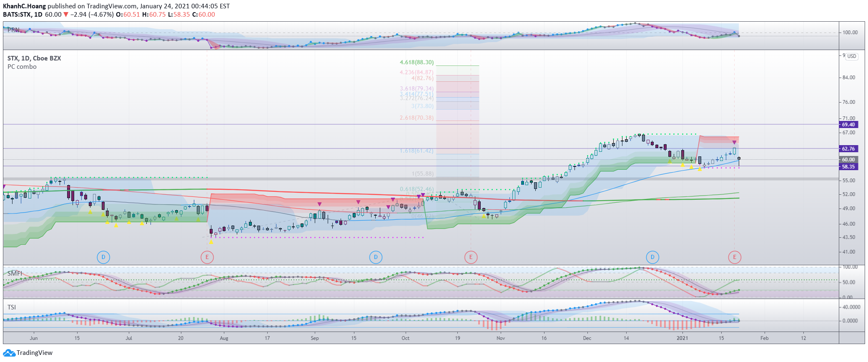Click the 4.618(88.30) Fibonacci level label
The image size is (868, 362).
tap(416, 63)
